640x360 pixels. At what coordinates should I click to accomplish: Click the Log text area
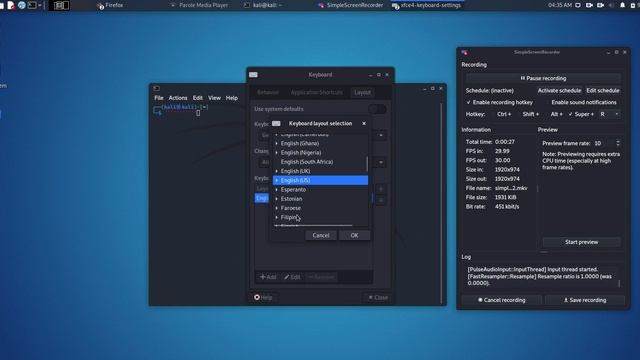pos(542,276)
